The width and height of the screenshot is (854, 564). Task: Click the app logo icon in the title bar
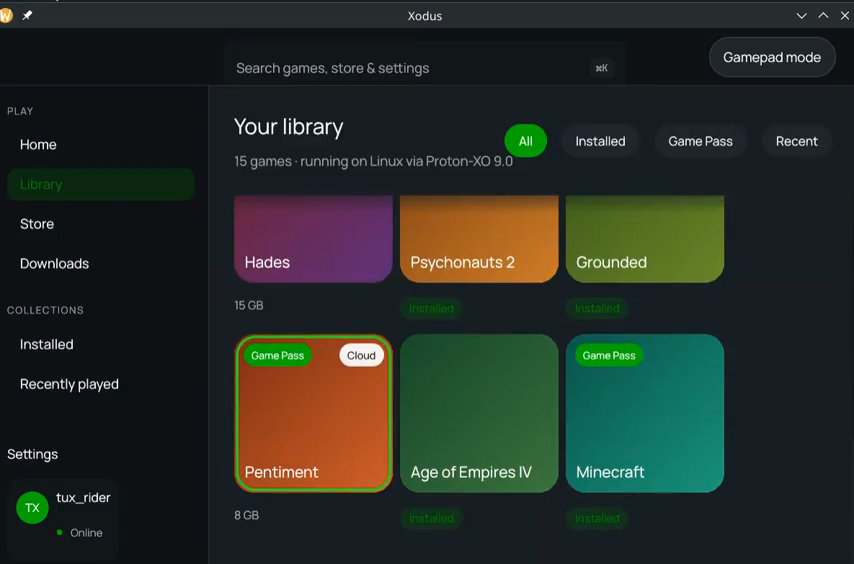tap(5, 16)
